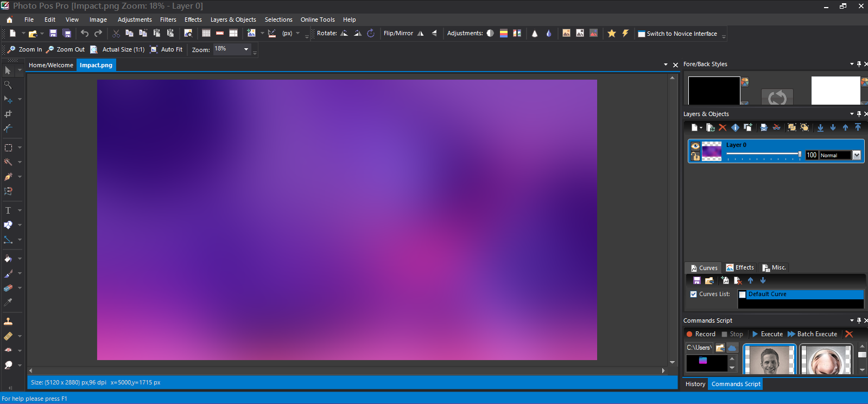The image size is (868, 404).
Task: Hide Layer 0 using eye icon
Action: pyautogui.click(x=695, y=146)
